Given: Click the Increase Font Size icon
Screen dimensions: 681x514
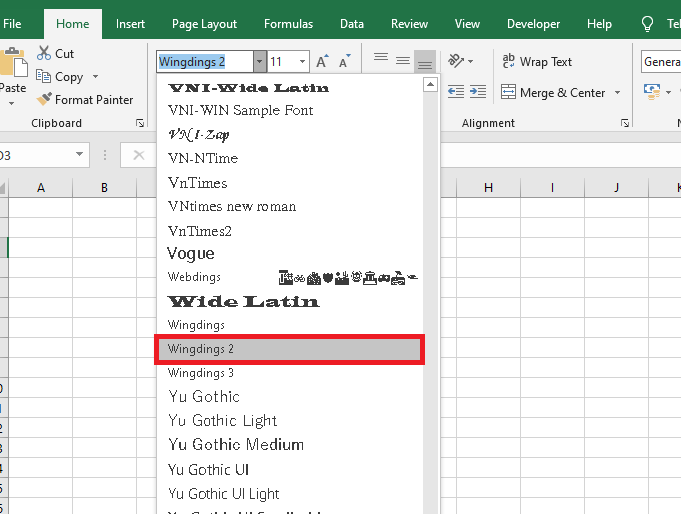Looking at the screenshot, I should click(322, 62).
